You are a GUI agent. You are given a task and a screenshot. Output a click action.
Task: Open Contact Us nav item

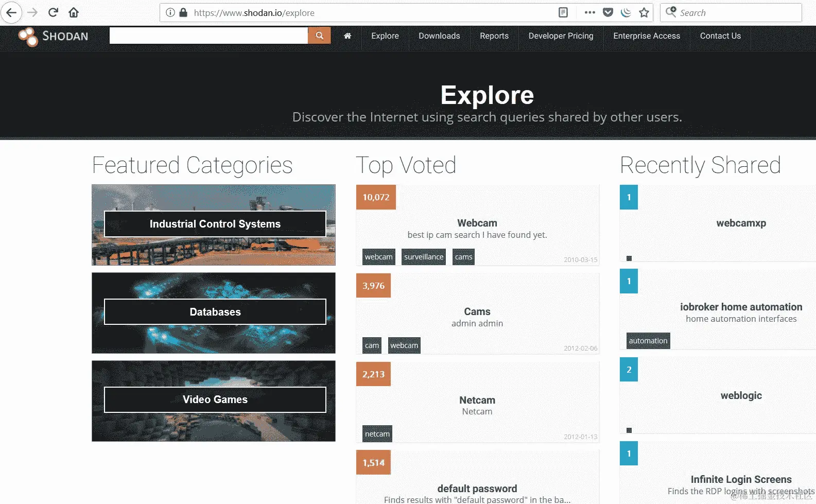point(720,36)
